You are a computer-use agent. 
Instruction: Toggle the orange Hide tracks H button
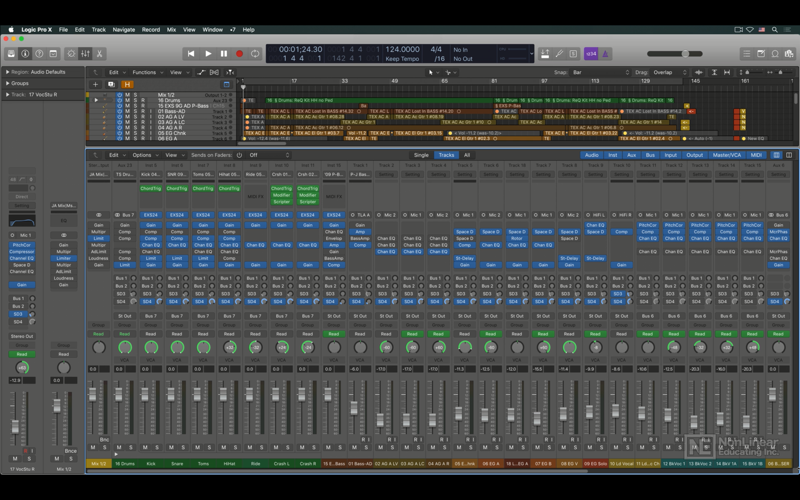tap(127, 84)
